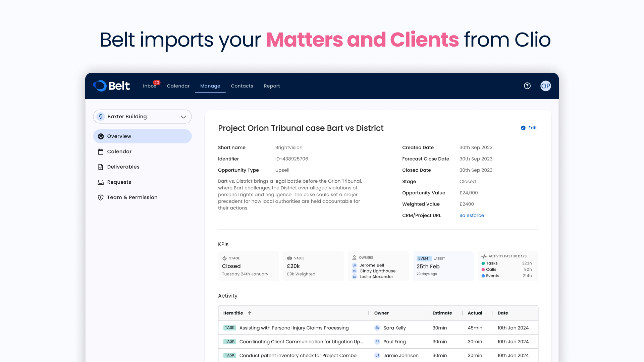Open the help question mark icon
Viewport: 644px width, 362px height.
pos(527,86)
